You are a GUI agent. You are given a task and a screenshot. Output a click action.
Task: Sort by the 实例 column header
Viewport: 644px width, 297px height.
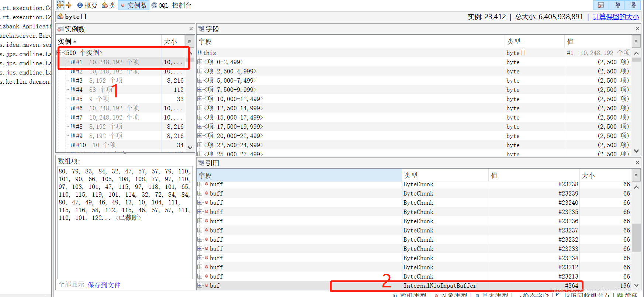109,41
